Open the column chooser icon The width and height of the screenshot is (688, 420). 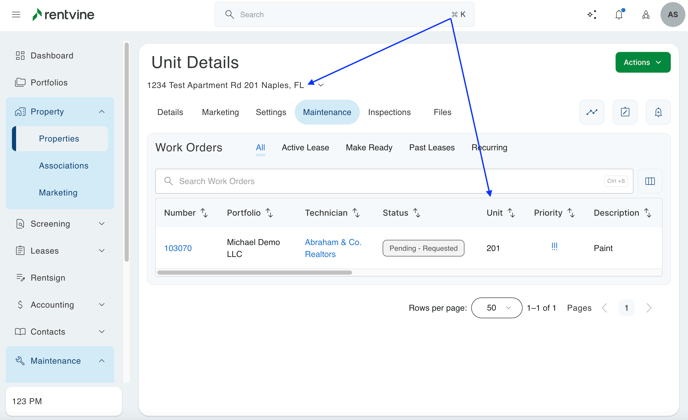tap(650, 181)
